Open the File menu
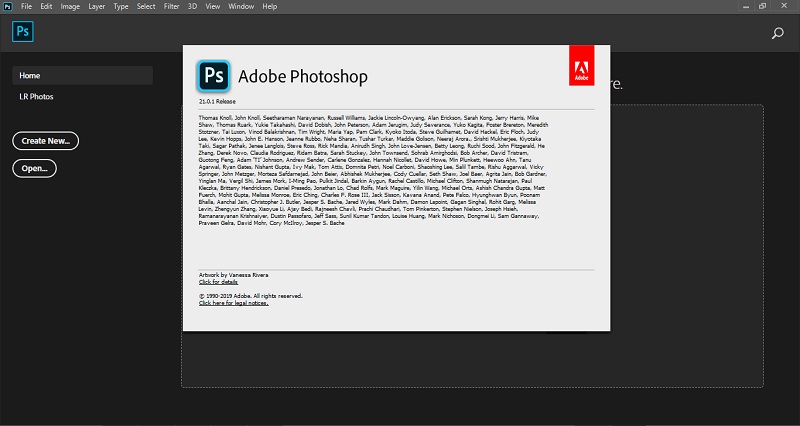Image resolution: width=800 pixels, height=426 pixels. tap(26, 7)
